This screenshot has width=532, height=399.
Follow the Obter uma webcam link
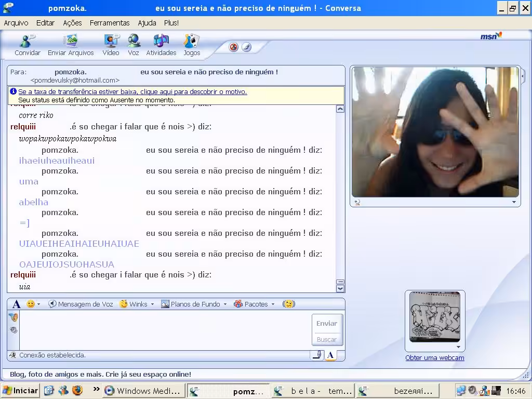click(435, 357)
